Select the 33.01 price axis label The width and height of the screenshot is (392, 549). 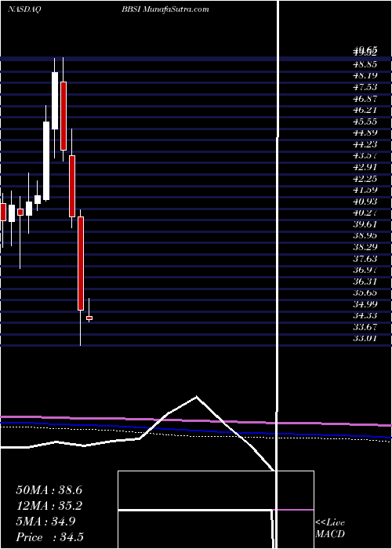coord(365,338)
